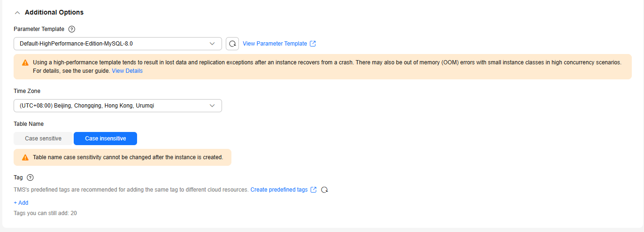Screen dimensions: 644x232
Task: Click the Parameter Template dropdown arrow
Action: coord(212,44)
